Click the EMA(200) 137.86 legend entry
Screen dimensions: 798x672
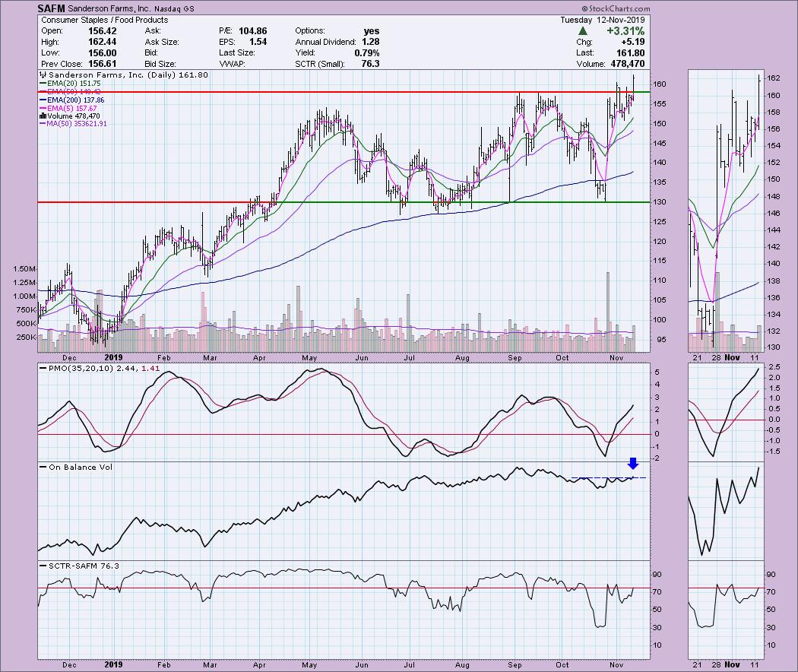point(71,100)
